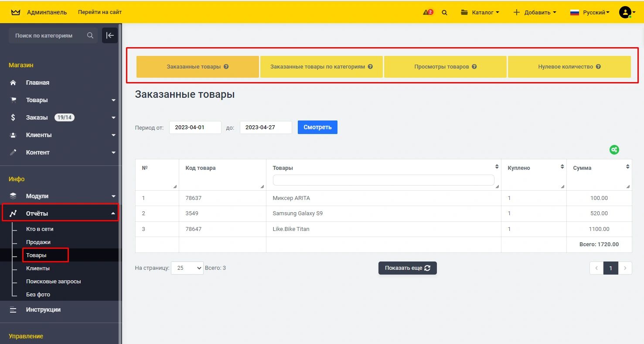Open the per-page count dropdown
Screen dimensions: 644x344
pos(187,268)
